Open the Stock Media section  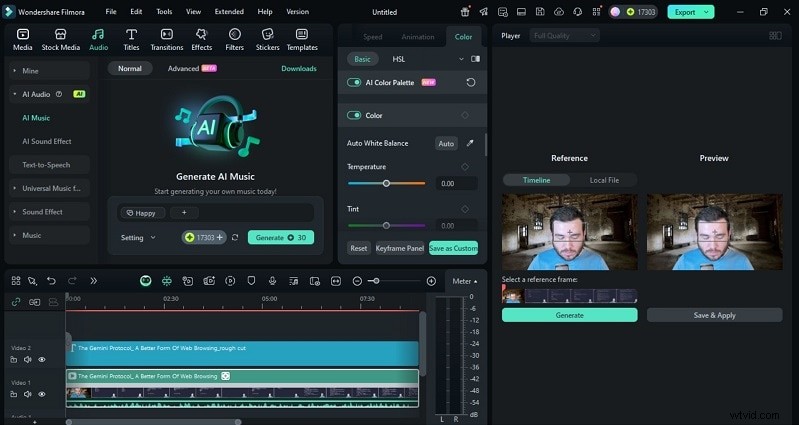point(61,40)
